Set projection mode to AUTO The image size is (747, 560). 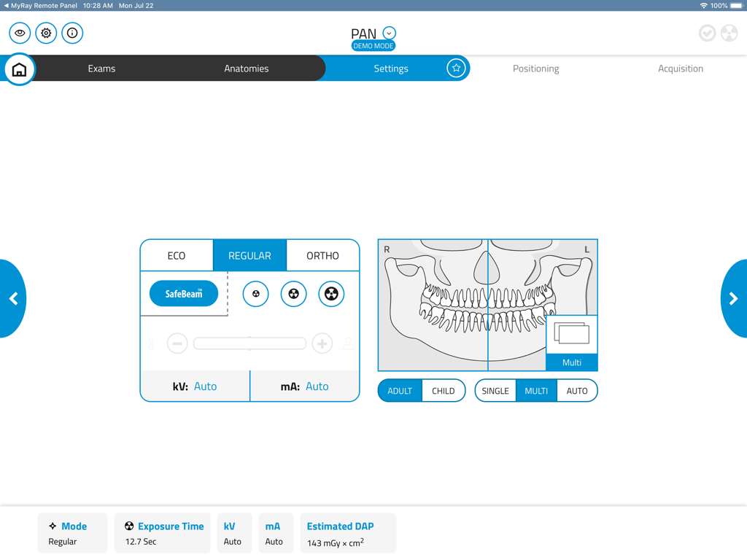577,390
